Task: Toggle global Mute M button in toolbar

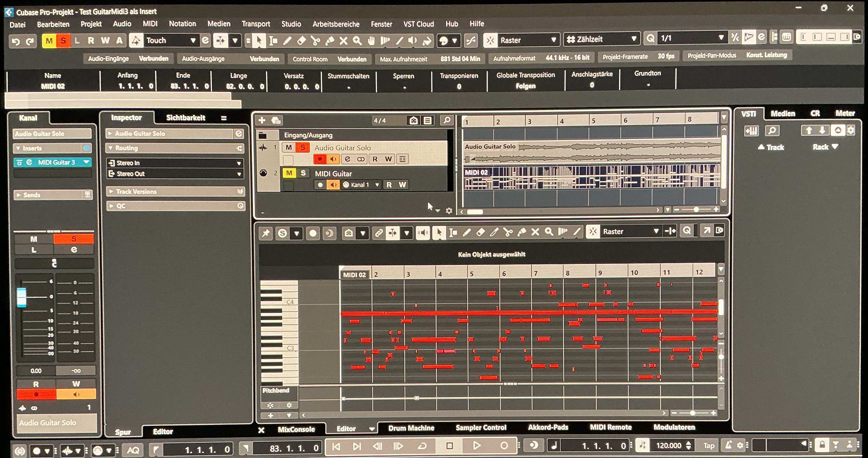Action: pyautogui.click(x=49, y=41)
